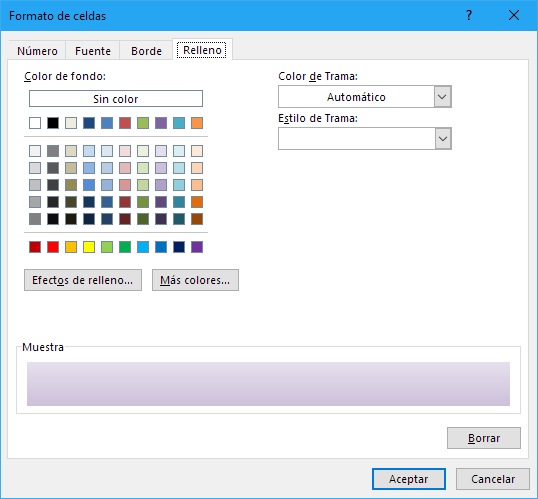Select the bright yellow standard color swatch
Screen dimensions: 538x499
click(x=89, y=247)
